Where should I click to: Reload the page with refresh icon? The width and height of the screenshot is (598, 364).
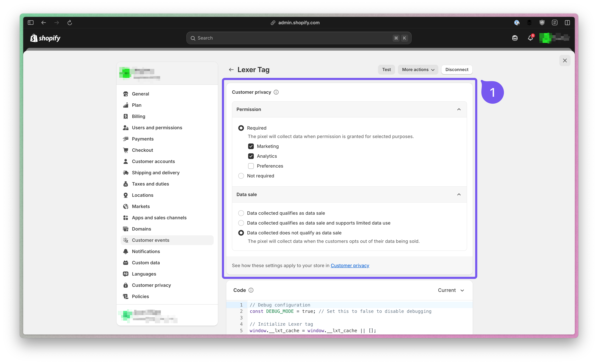point(70,23)
